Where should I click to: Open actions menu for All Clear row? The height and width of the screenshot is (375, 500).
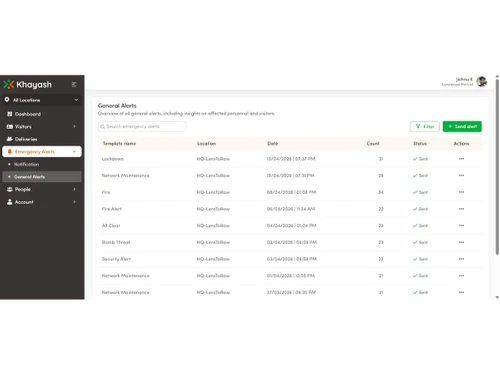(461, 225)
